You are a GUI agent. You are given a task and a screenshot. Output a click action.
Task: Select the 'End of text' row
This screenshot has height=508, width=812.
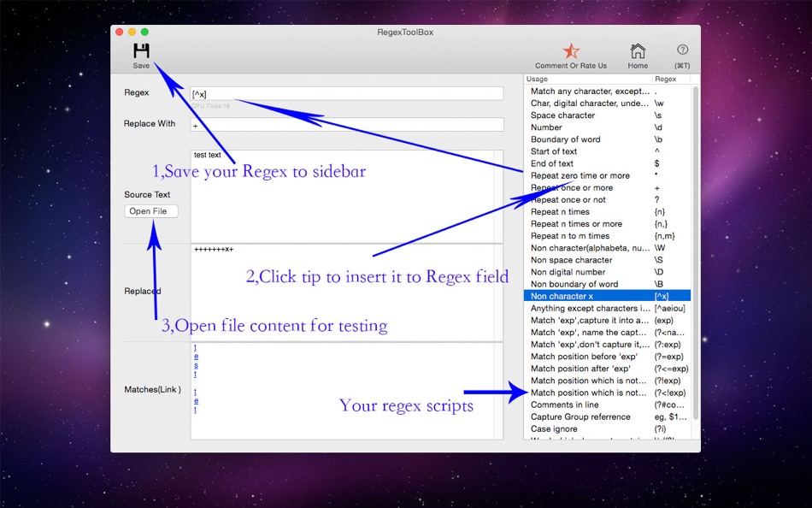pyautogui.click(x=607, y=163)
